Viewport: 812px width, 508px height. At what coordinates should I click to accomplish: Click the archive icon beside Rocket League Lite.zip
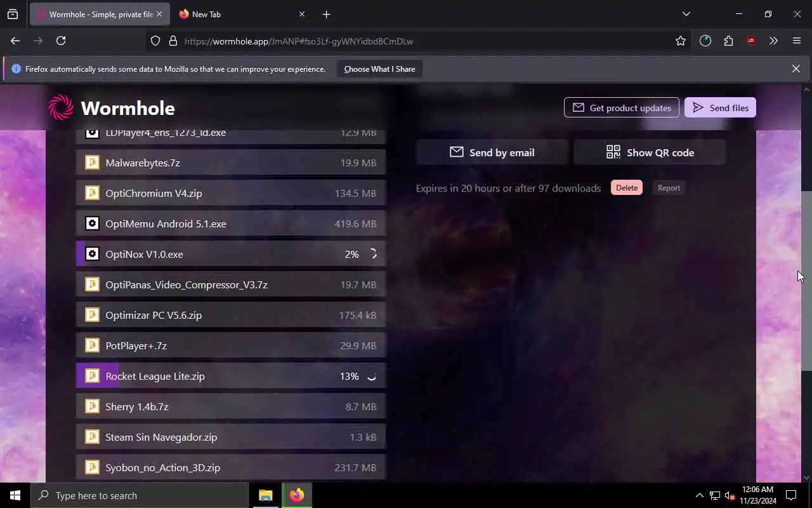coord(92,376)
